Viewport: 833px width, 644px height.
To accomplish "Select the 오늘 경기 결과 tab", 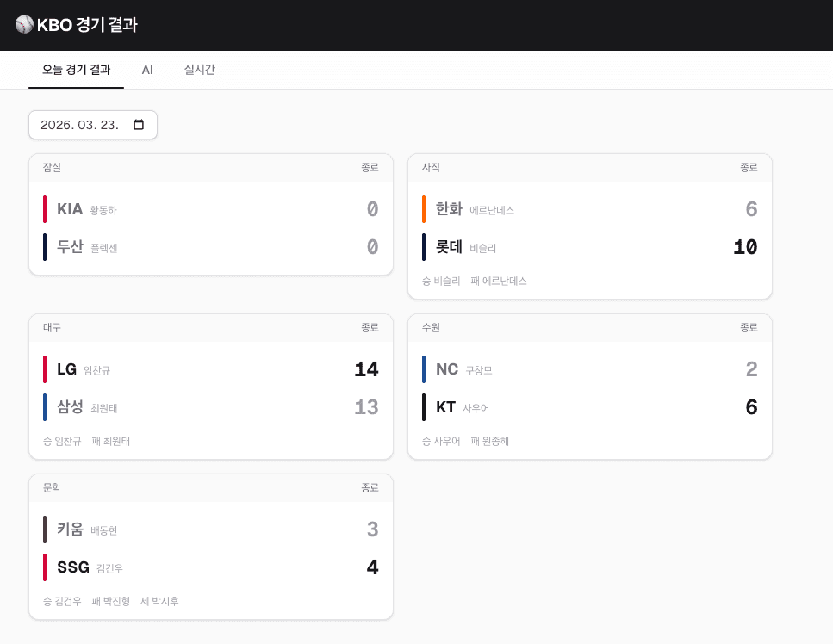I will click(x=76, y=70).
